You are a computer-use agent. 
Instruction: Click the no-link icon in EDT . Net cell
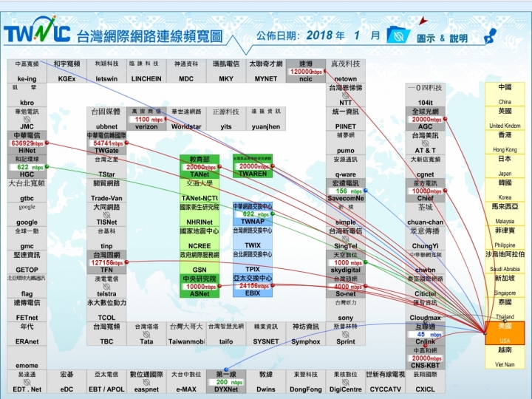click(27, 382)
